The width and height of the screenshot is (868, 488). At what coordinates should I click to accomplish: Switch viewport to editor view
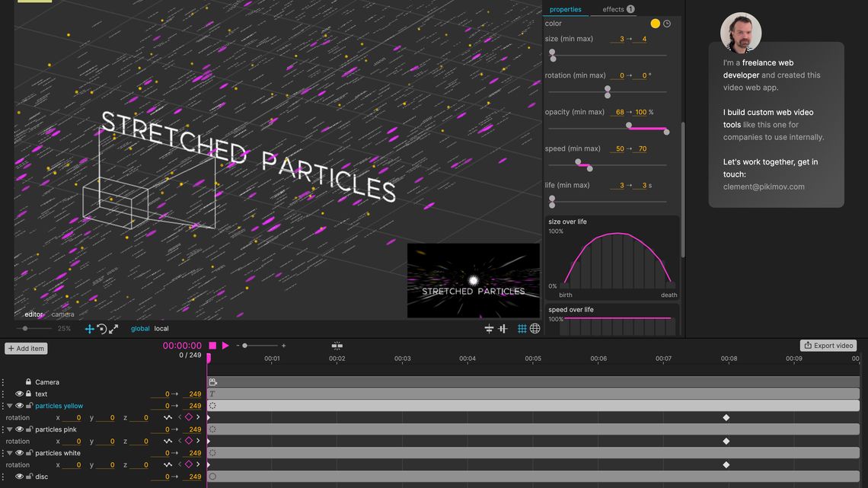34,314
